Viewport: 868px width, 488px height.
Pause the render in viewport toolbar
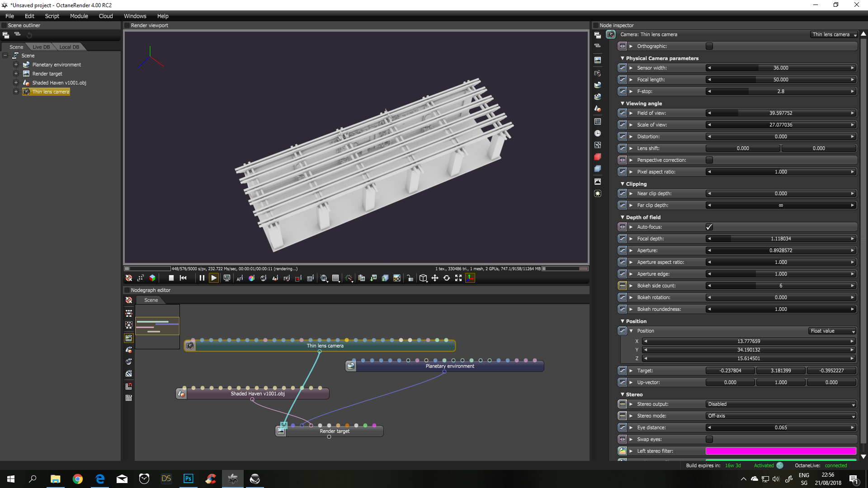coord(202,278)
